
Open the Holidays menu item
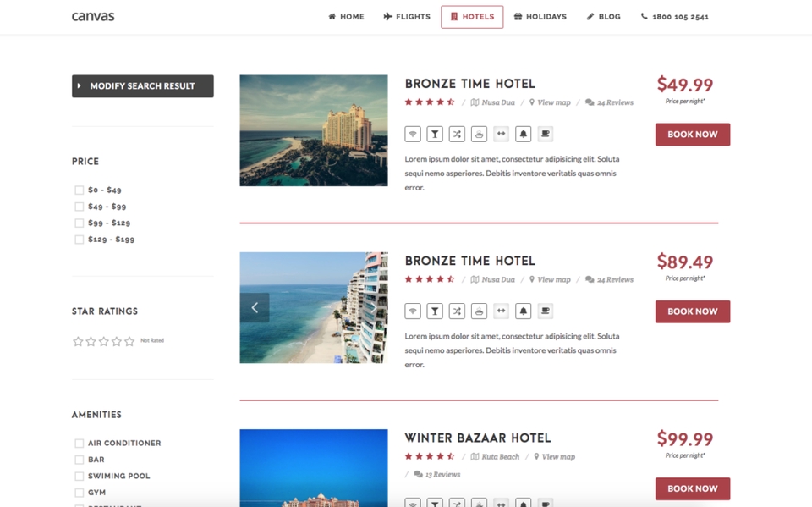pyautogui.click(x=540, y=17)
